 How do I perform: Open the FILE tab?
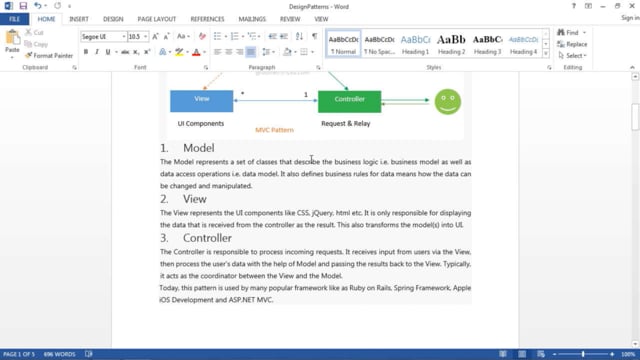click(x=14, y=19)
